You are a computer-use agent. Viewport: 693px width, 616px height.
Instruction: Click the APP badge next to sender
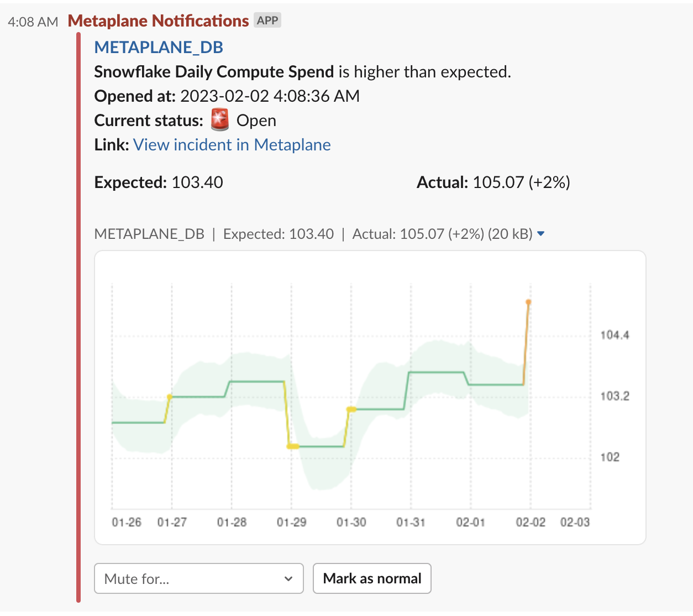[x=267, y=20]
